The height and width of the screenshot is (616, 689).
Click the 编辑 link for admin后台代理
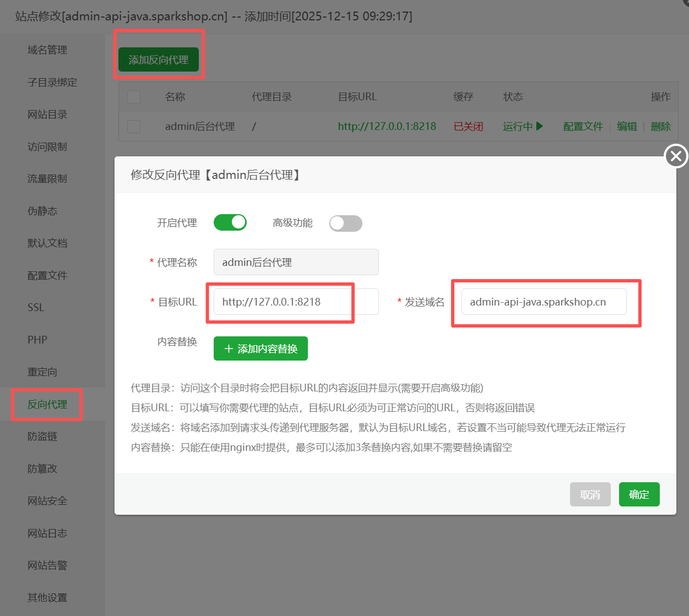tap(627, 126)
